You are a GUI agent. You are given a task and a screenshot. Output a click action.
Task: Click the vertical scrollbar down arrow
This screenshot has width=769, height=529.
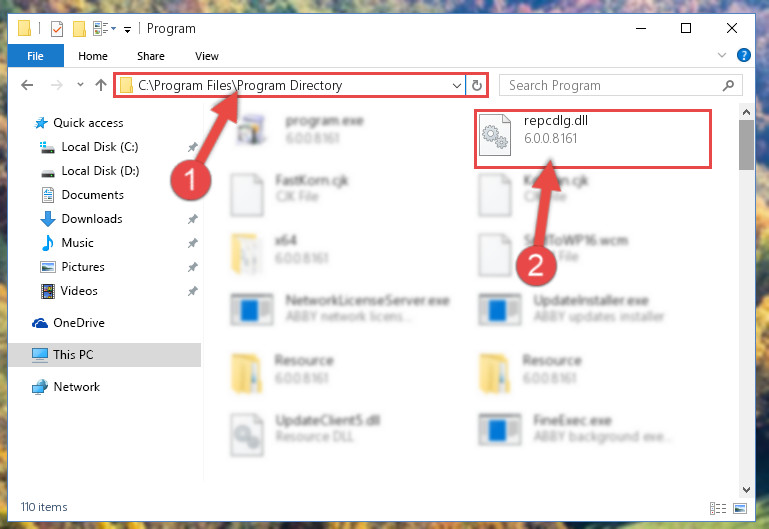coord(746,489)
